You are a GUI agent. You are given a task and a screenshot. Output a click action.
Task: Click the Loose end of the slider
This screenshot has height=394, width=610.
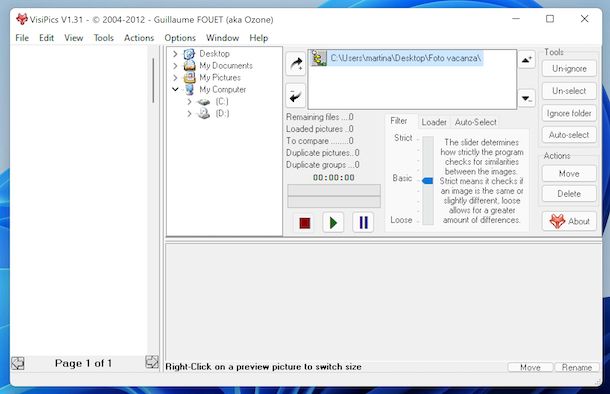(x=401, y=220)
